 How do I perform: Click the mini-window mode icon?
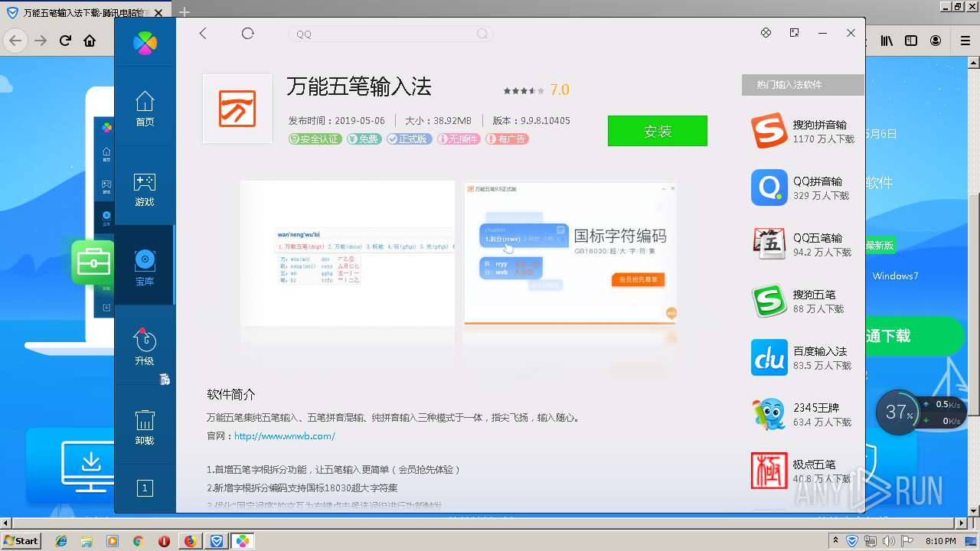(794, 33)
